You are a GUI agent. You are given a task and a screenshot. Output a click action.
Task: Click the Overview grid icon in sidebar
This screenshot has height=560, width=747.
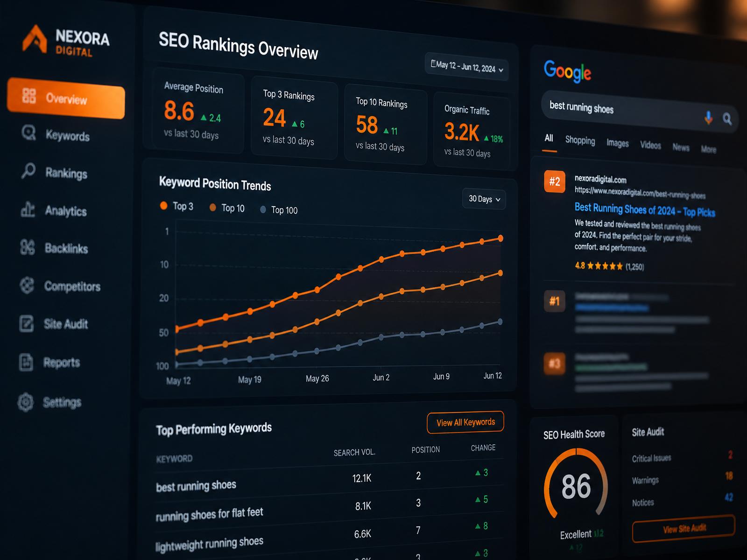(29, 96)
